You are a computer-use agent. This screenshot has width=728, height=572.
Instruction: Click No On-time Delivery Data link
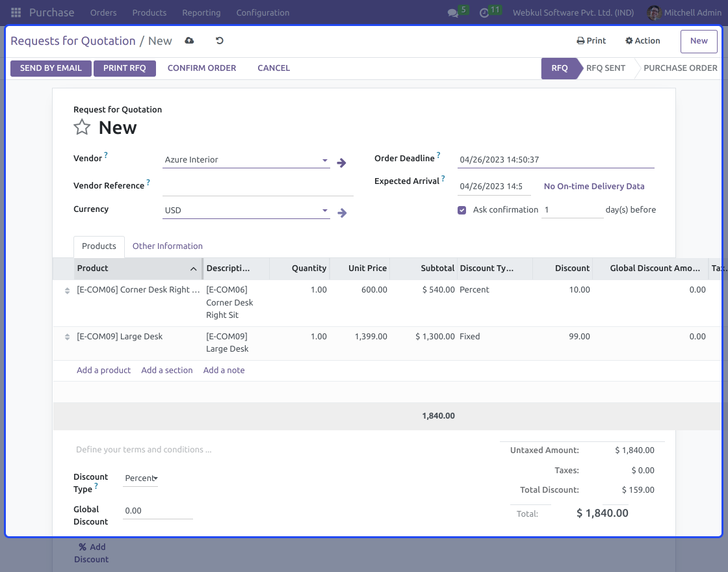tap(594, 186)
